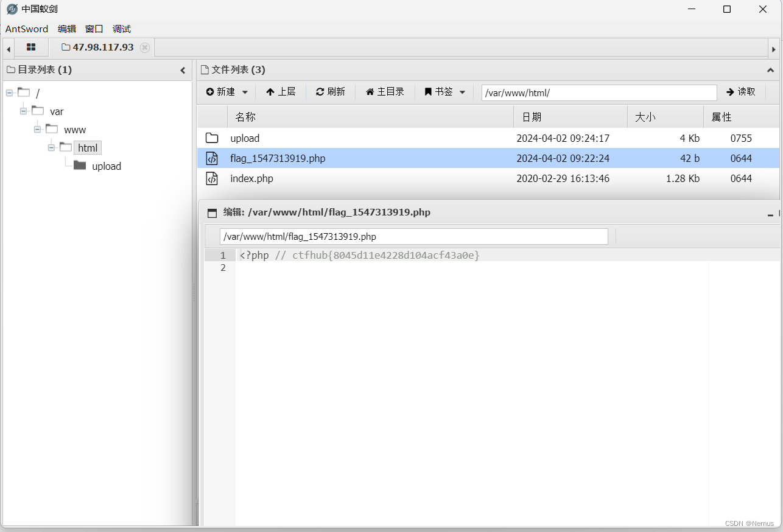
Task: Collapse the 目录列表 panel
Action: pos(183,71)
